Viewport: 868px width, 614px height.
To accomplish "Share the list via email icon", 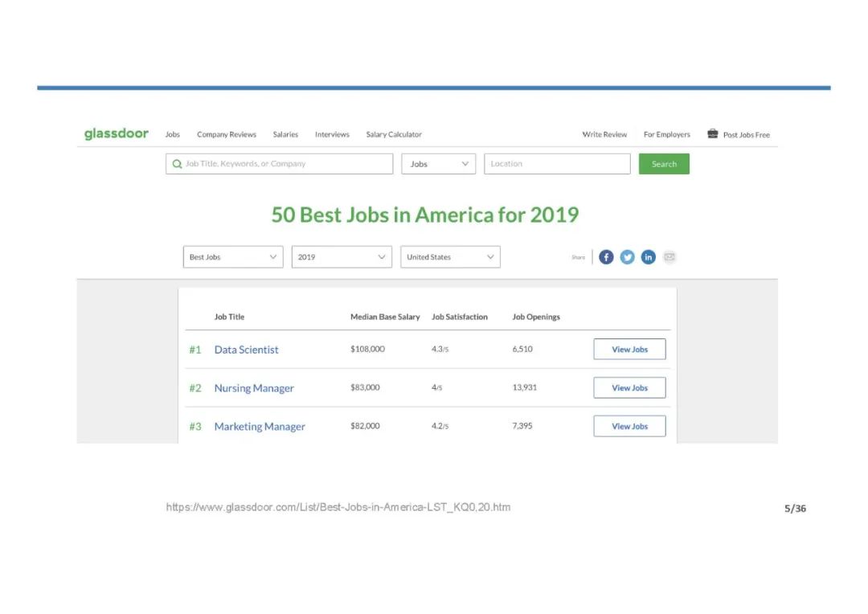I will pos(669,257).
